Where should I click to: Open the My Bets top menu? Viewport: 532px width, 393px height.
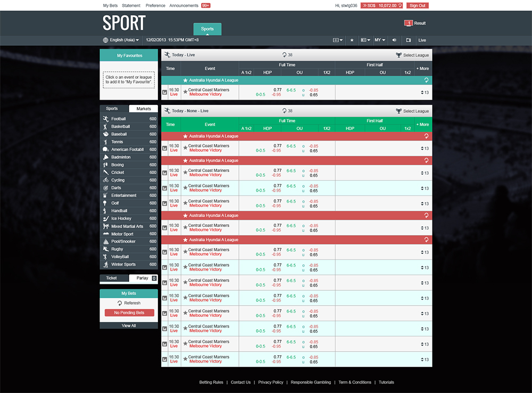click(110, 5)
